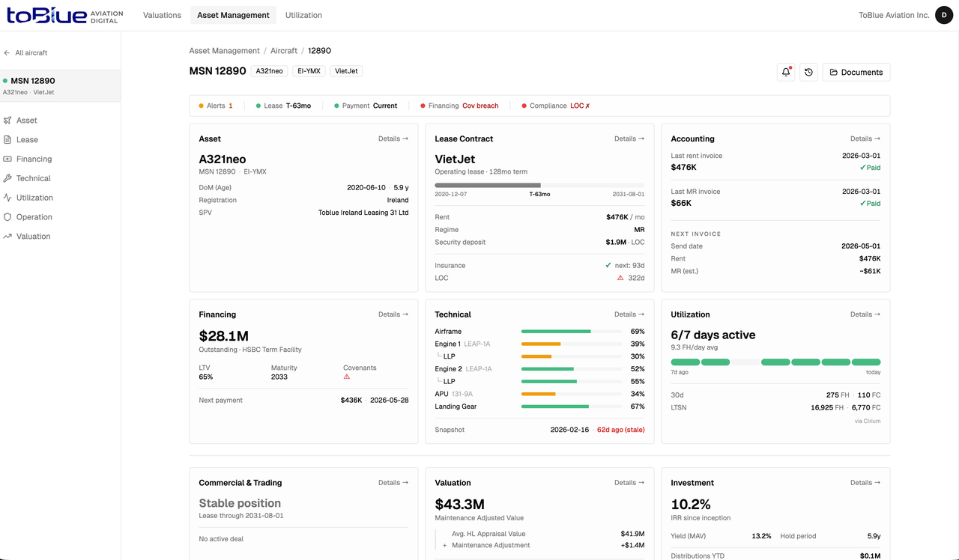The image size is (959, 560).
Task: Click the Paid status under last rent invoice
Action: [870, 168]
